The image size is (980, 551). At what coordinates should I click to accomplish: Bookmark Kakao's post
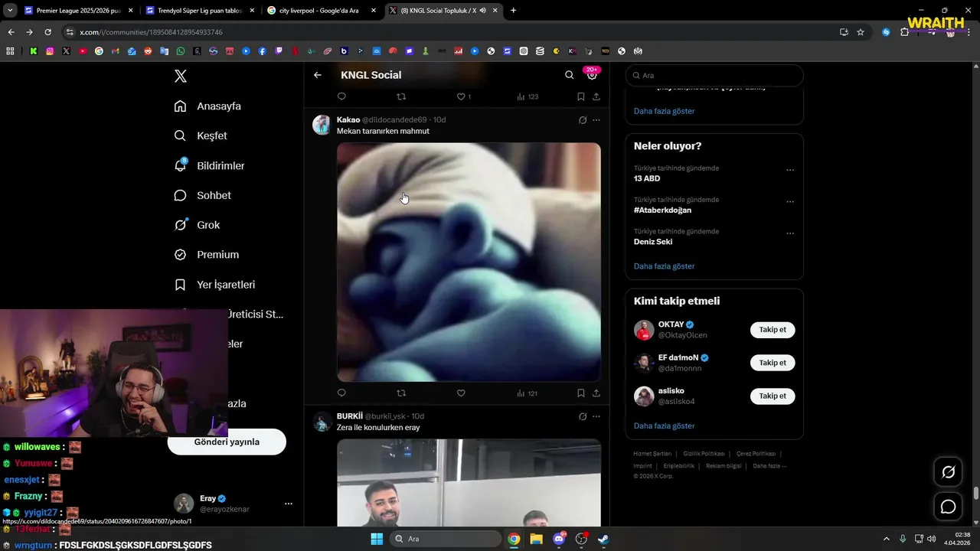pyautogui.click(x=581, y=393)
